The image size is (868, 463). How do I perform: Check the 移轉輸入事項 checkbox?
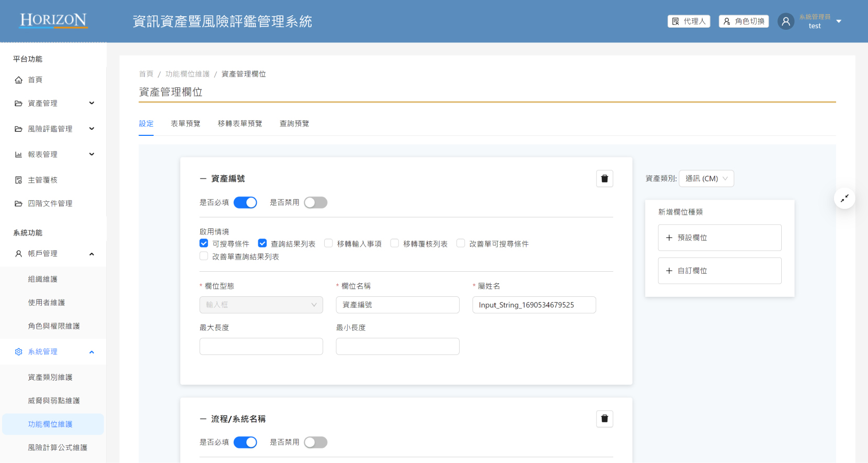328,244
